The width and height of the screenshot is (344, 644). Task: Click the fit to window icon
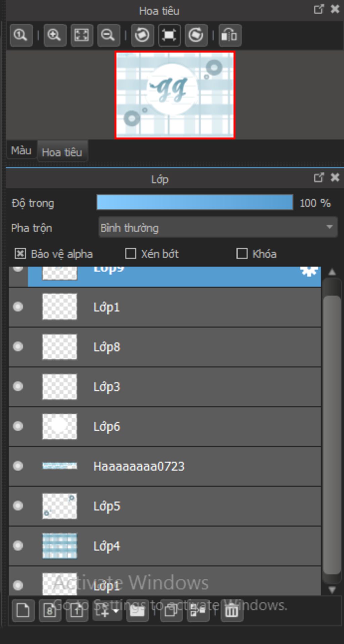point(81,35)
